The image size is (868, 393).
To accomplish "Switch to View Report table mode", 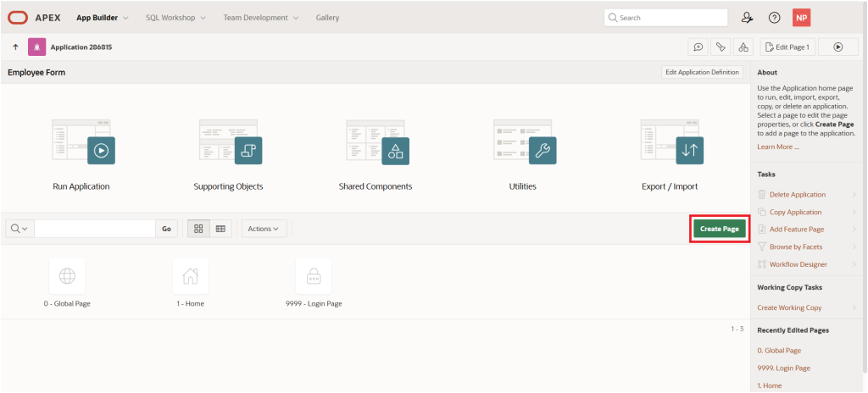I will pos(220,229).
